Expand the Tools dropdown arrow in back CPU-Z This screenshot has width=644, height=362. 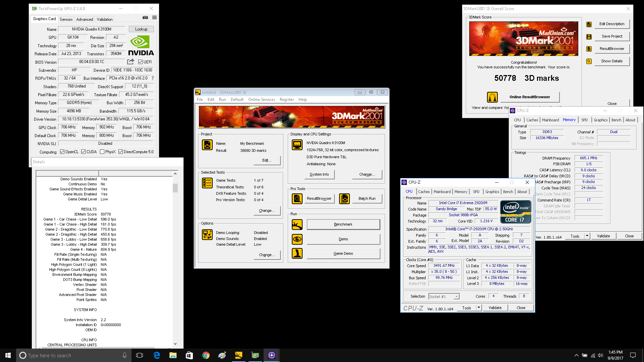tap(587, 236)
